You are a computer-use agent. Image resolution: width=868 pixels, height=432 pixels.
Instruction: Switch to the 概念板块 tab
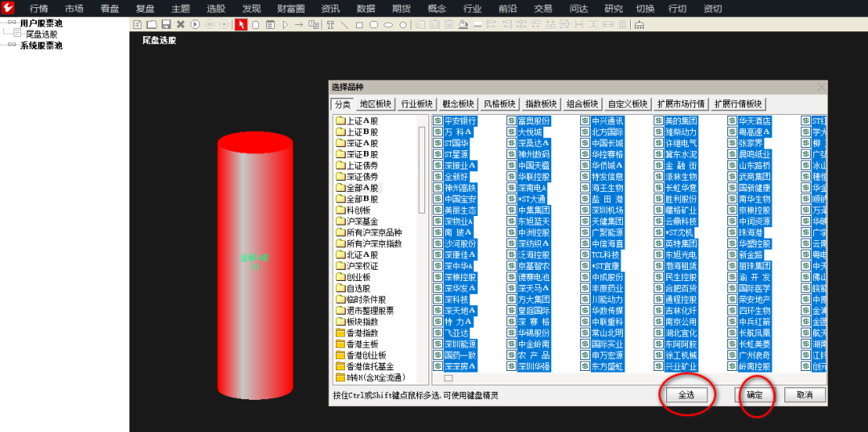[458, 104]
